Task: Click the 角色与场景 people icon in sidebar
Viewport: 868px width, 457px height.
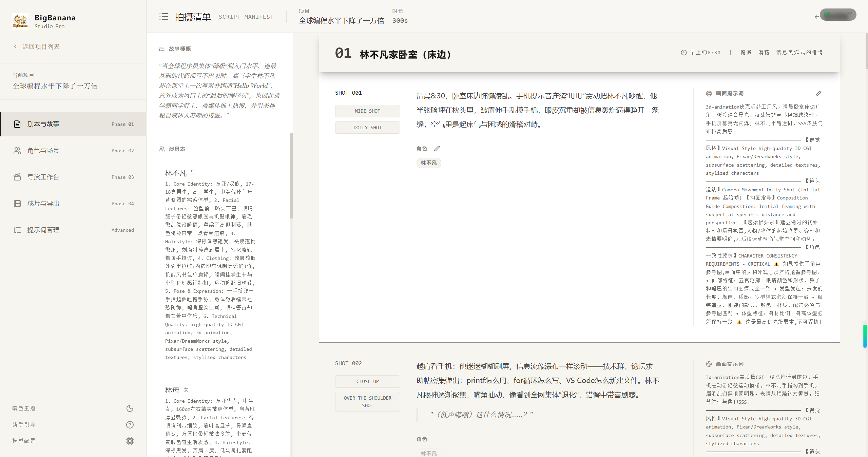Action: 17,151
